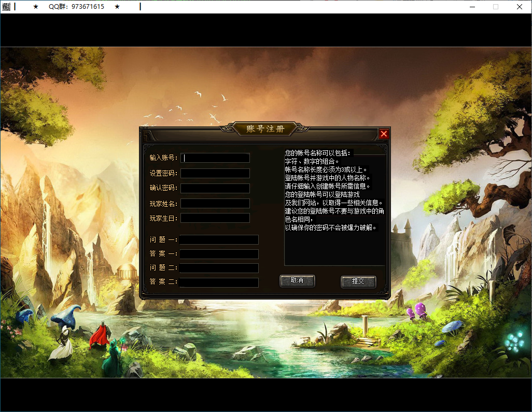532x412 pixels.
Task: Click text 请仔细输入创建帐号所需信息
Action: pyautogui.click(x=327, y=186)
